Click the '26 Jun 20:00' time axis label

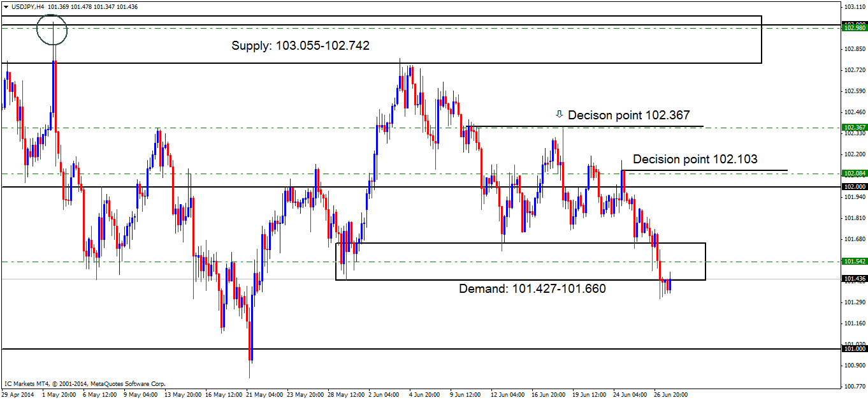672,394
